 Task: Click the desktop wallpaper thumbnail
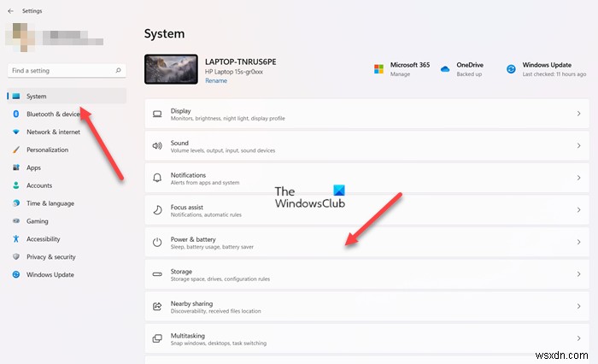point(171,69)
